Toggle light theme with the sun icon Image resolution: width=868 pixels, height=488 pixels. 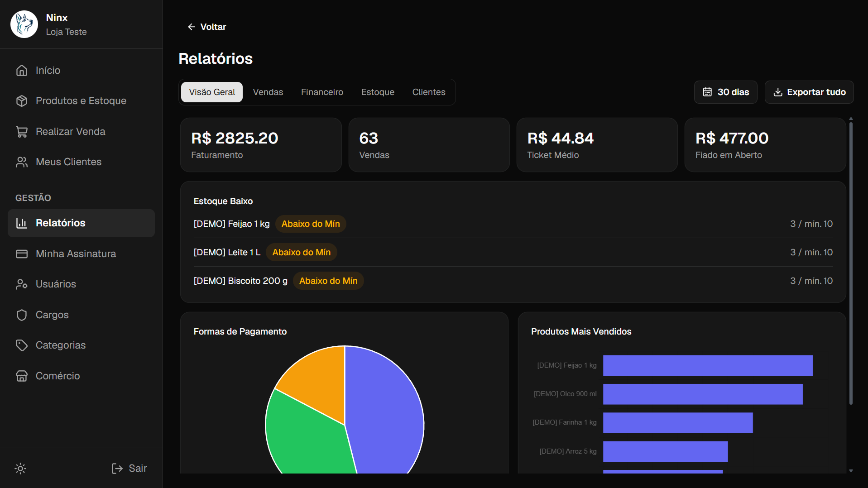(x=20, y=469)
